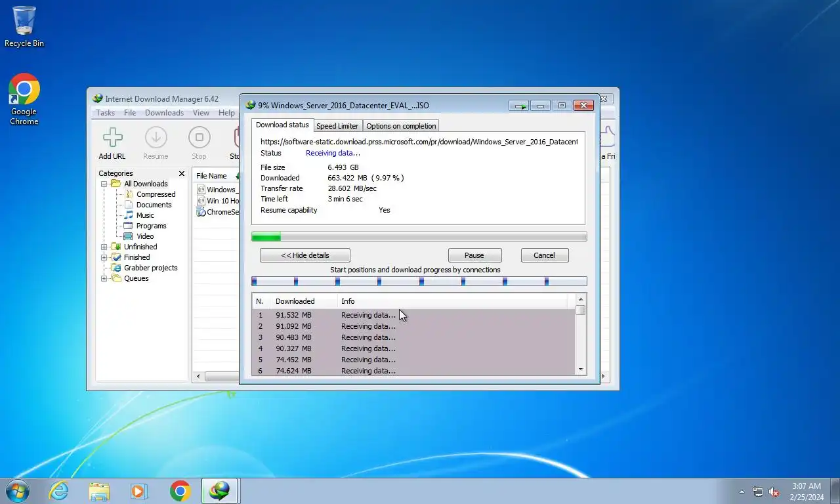840x504 pixels.
Task: Click the Downloaded column header
Action: click(x=304, y=301)
